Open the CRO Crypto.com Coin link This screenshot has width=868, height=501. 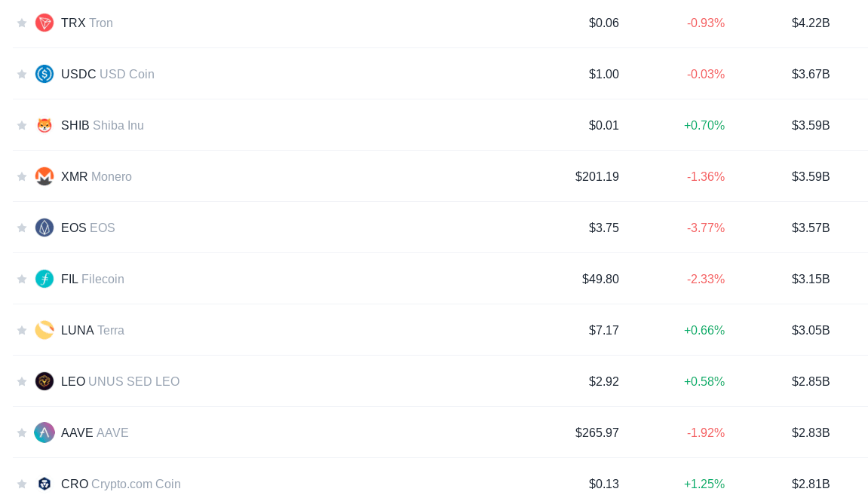[x=121, y=484]
